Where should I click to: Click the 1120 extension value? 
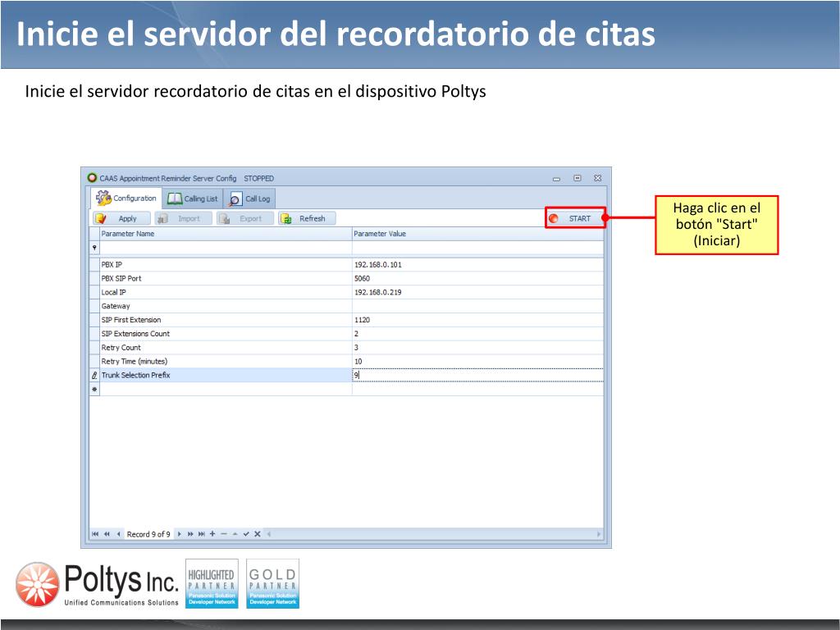362,320
